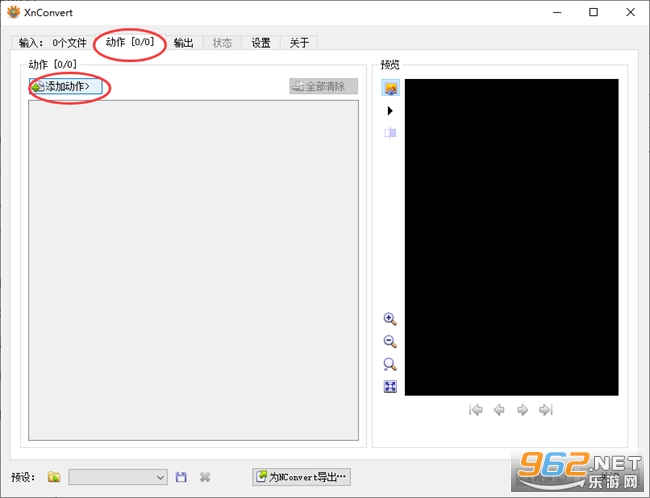Switch to the 动作 [0/0] tab

[x=130, y=42]
